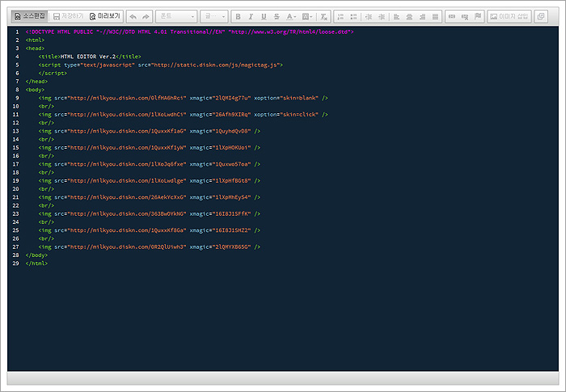Click the 저장하기 save button
The width and height of the screenshot is (566, 392).
pyautogui.click(x=68, y=16)
